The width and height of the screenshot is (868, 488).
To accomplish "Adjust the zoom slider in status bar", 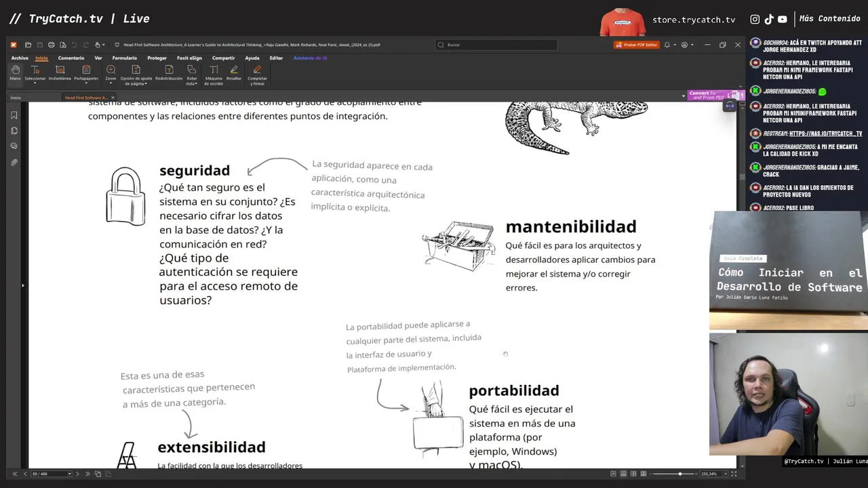I will [680, 474].
